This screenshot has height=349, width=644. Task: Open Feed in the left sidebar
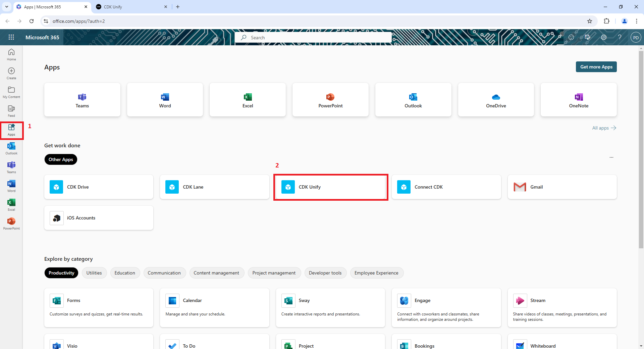tap(11, 111)
